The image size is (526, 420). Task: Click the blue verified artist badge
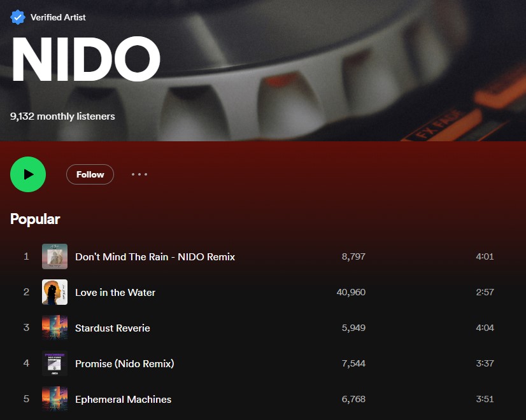(17, 17)
